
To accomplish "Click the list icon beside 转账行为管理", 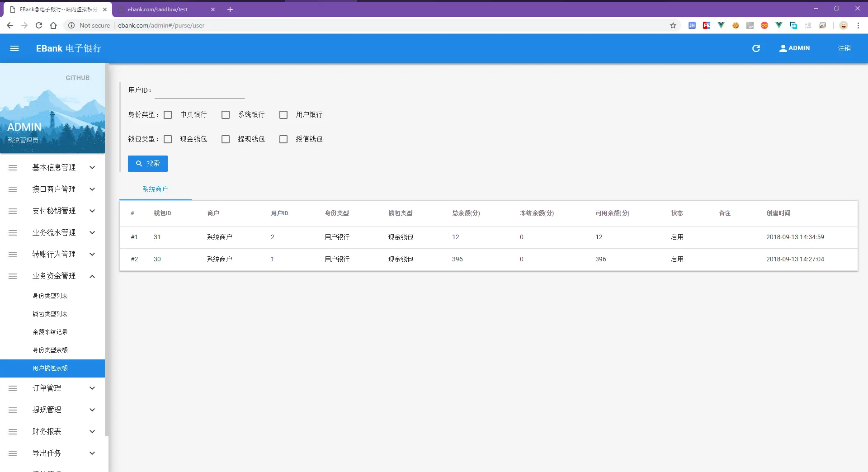I will [13, 255].
